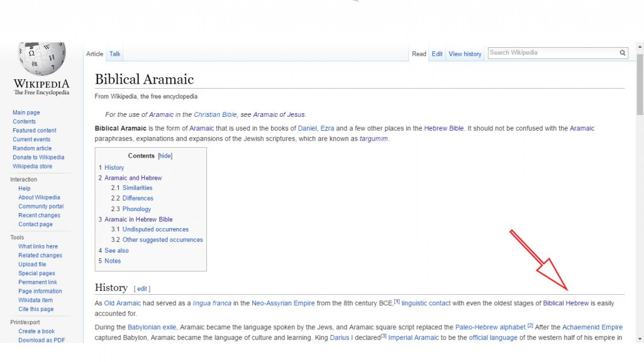Jump to History in contents

pos(114,167)
